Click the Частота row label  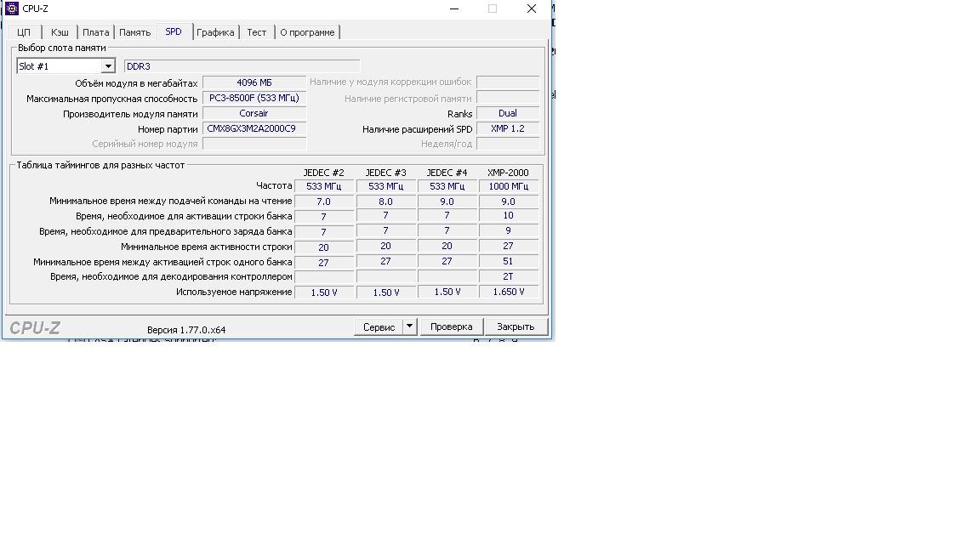pyautogui.click(x=274, y=185)
